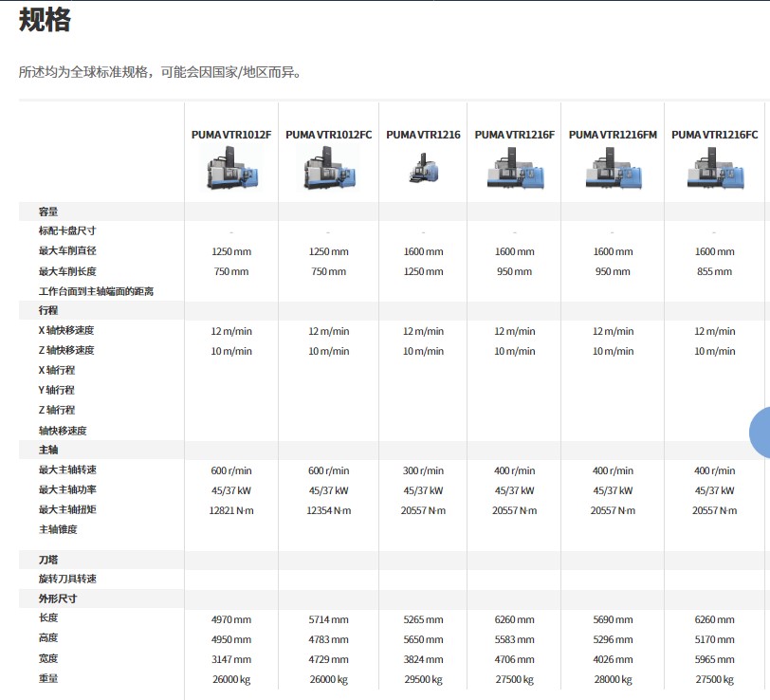Click the PUMA VTR1216FC model name

pos(714,135)
